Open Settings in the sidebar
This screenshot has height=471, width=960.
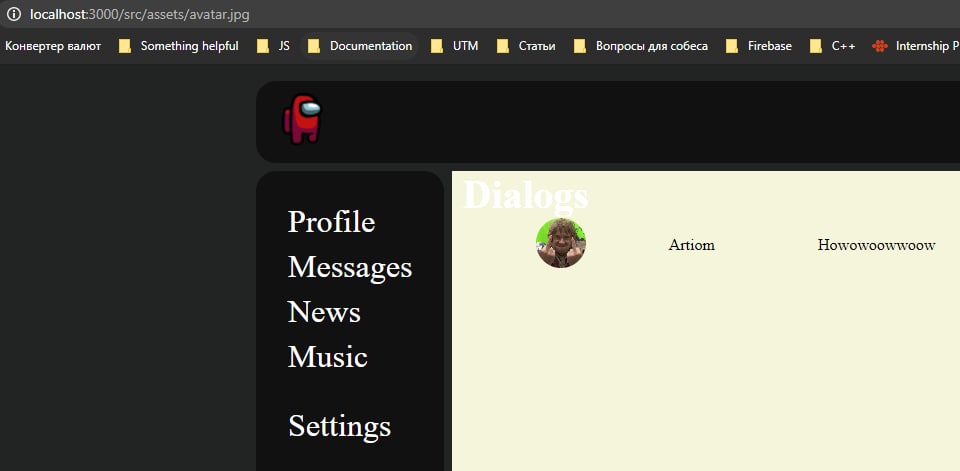click(339, 426)
